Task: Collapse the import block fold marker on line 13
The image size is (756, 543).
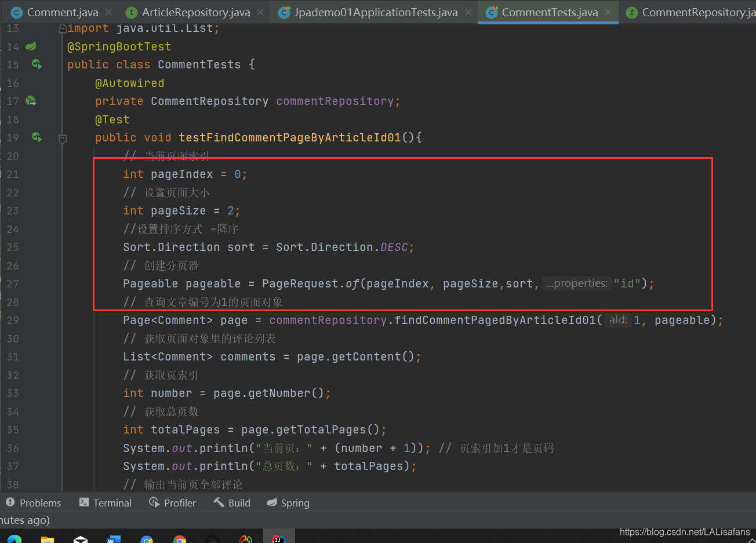Action: (63, 28)
